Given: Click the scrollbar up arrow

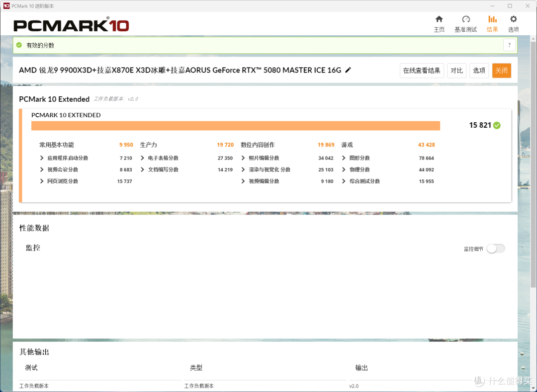Looking at the screenshot, I should tap(533, 39).
